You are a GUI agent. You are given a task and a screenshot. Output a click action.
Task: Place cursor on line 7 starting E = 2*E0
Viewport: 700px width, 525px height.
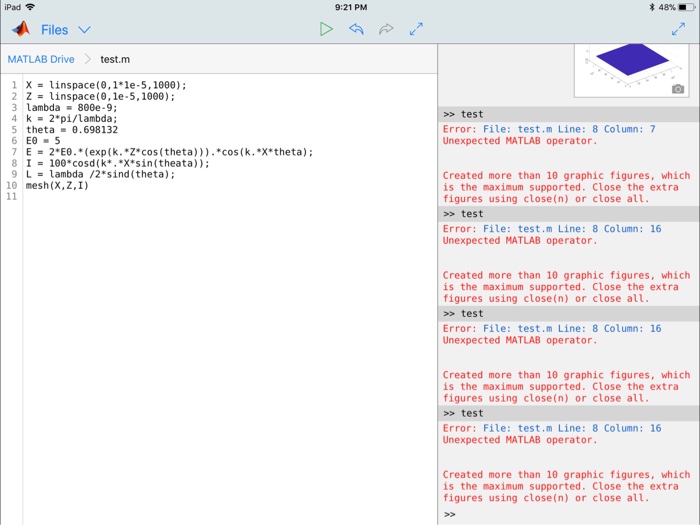pos(170,152)
